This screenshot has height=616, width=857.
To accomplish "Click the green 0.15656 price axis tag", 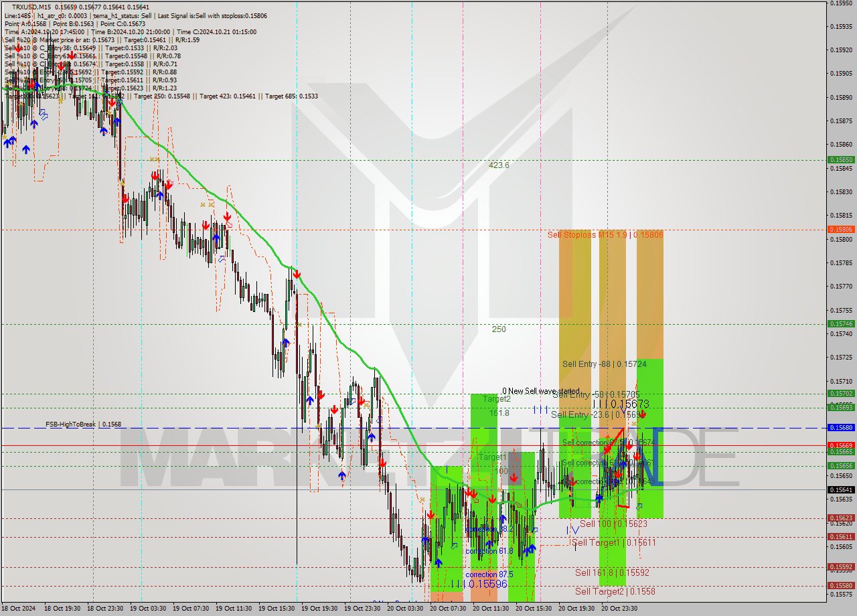I will coord(841,466).
